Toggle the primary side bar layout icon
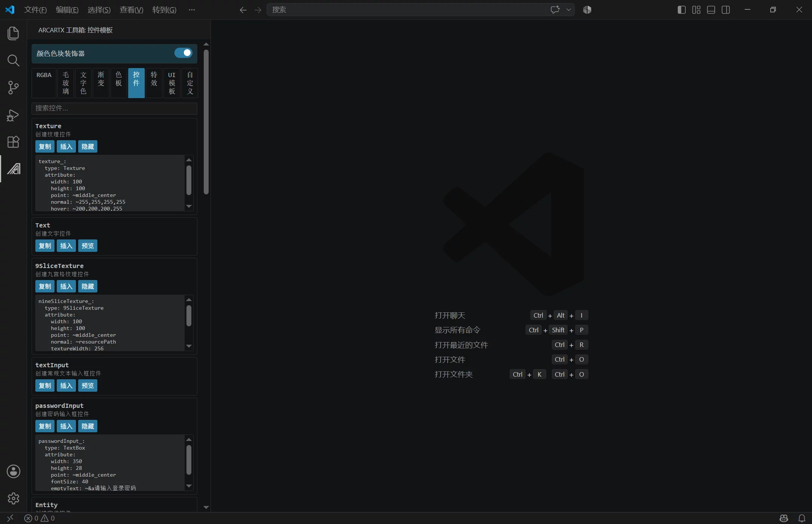This screenshot has height=524, width=812. click(x=682, y=10)
